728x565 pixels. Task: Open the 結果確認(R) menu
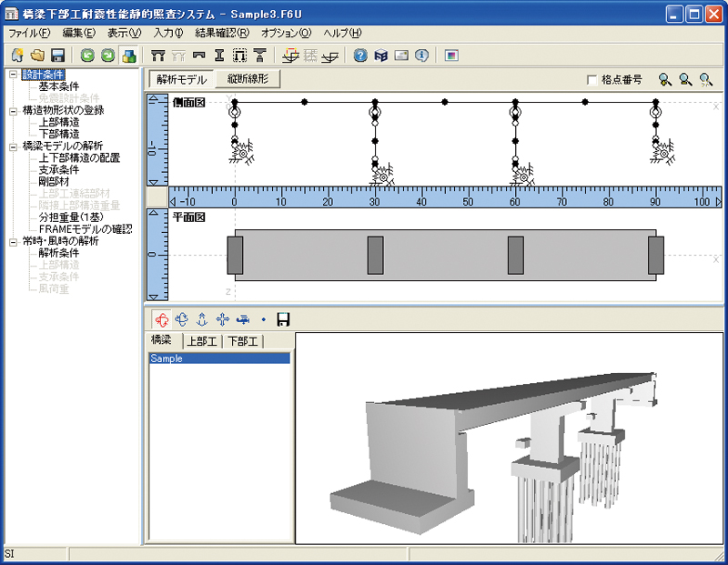pos(222,33)
